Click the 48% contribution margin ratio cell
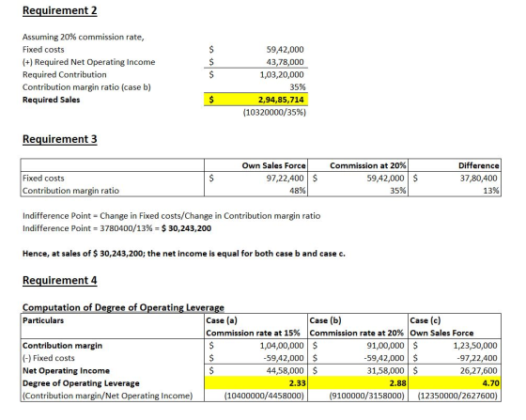Viewport: 526px width, 420px height. tap(298, 191)
